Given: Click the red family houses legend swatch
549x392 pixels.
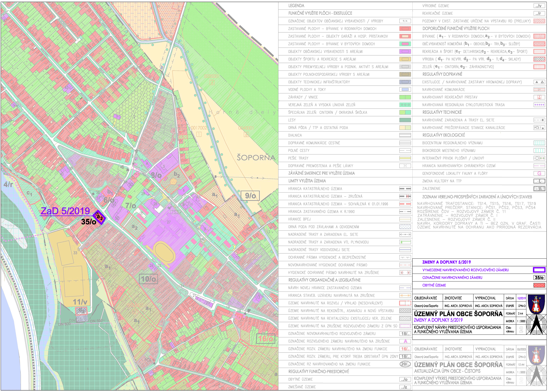Looking at the screenshot, I should tap(405, 29).
